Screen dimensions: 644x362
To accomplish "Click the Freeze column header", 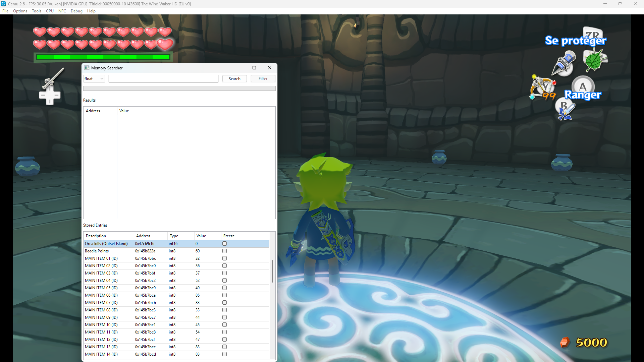I will 245,236.
